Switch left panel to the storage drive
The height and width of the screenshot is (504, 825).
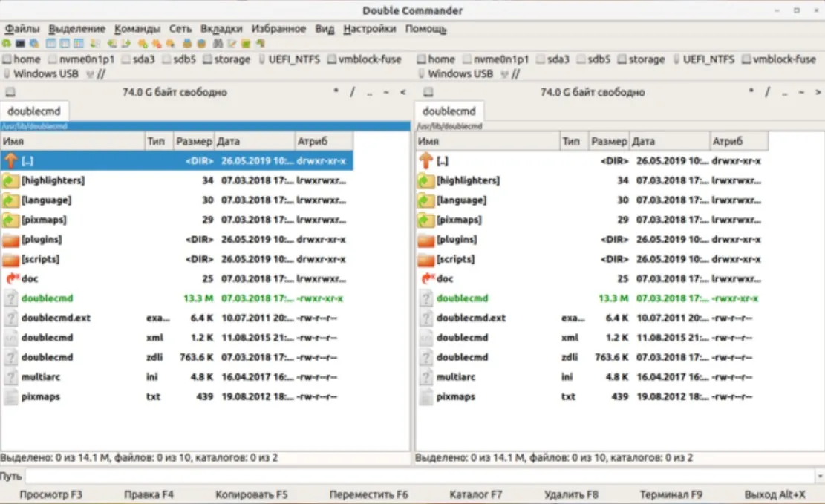coord(226,59)
